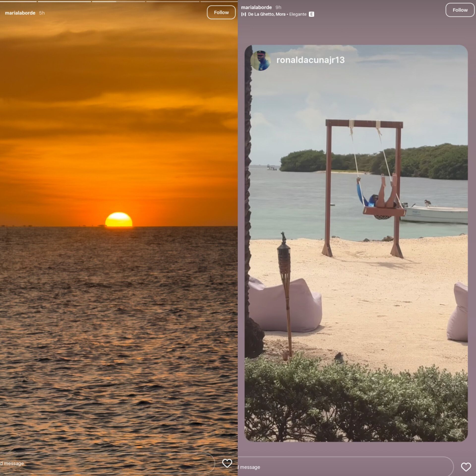
Task: Like the sunset story with heart icon
Action: (227, 463)
